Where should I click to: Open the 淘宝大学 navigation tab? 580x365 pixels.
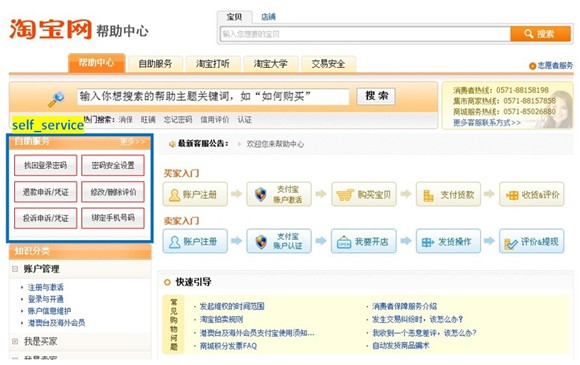pos(270,64)
